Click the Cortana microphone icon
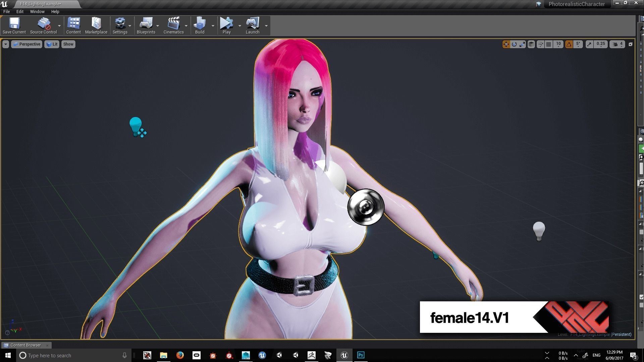The height and width of the screenshot is (362, 644). 124,355
